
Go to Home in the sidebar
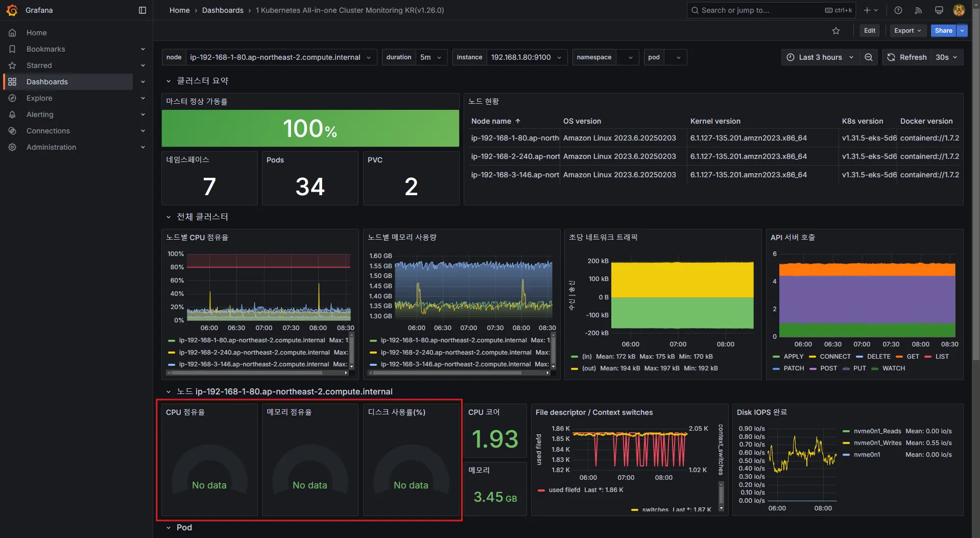tap(37, 33)
